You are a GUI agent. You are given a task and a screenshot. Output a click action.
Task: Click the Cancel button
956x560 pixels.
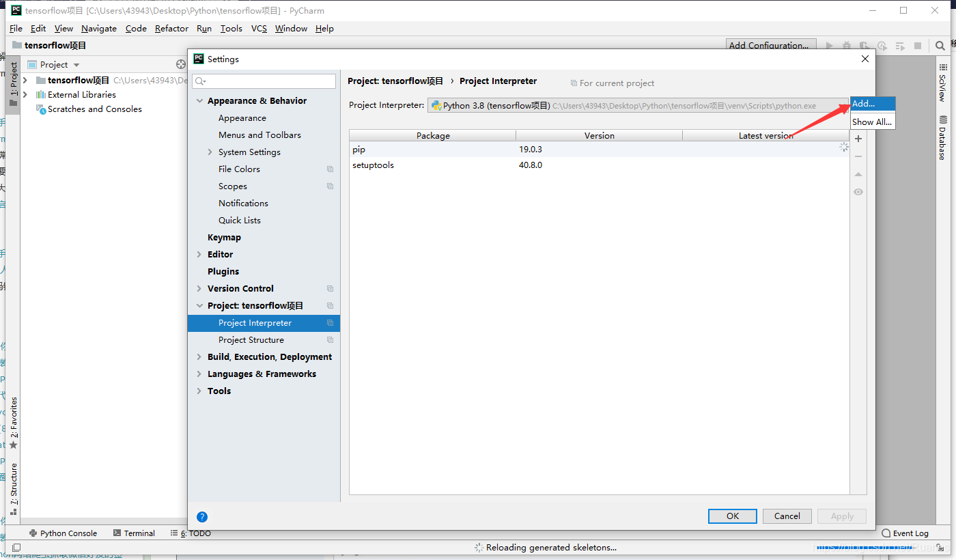[x=787, y=516]
